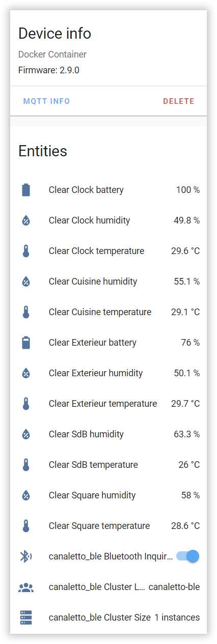Image resolution: width=217 pixels, height=644 pixels.
Task: Click the Cluster Leader people icon
Action: (26, 587)
